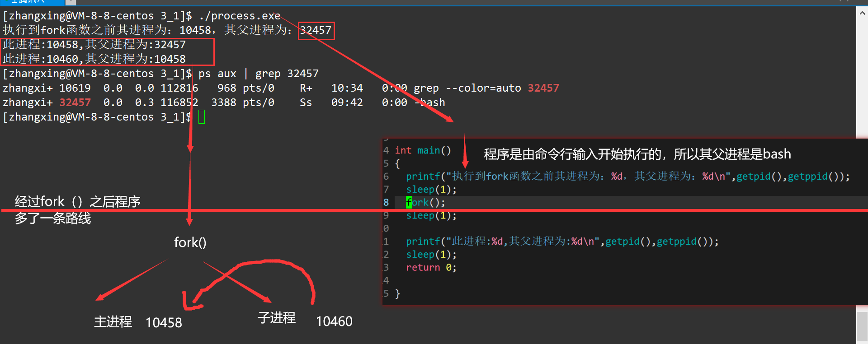Image resolution: width=868 pixels, height=344 pixels.
Task: Click the start time 10:34
Action: click(347, 88)
